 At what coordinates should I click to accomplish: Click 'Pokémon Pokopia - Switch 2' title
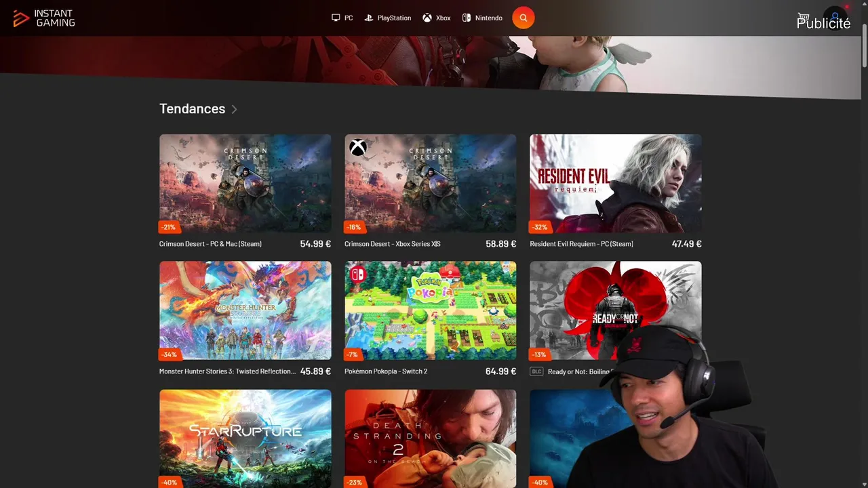click(x=386, y=371)
